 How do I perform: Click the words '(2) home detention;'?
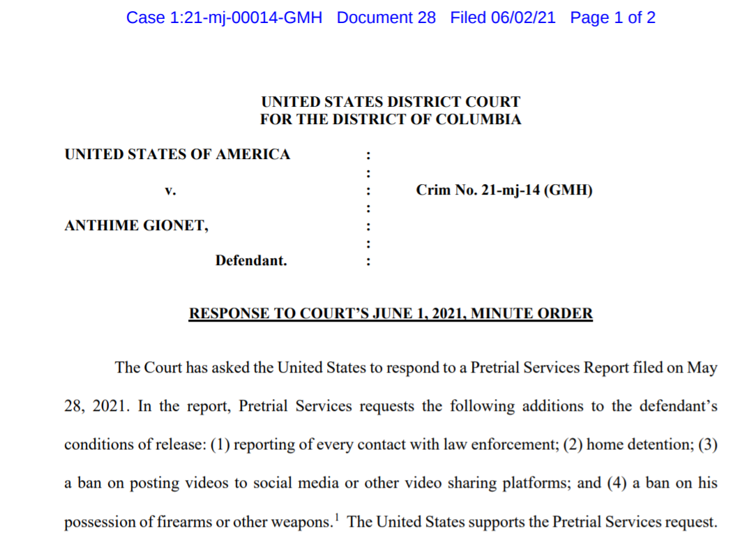pos(628,444)
